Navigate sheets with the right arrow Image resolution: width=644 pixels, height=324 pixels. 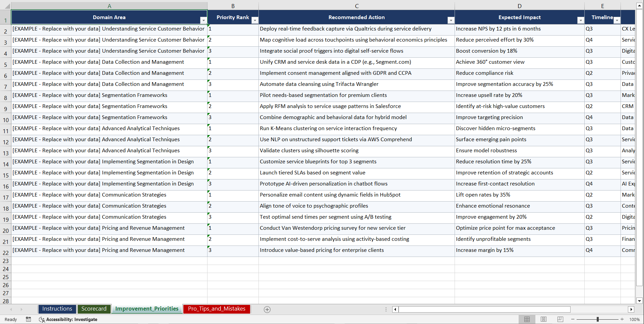tap(21, 309)
